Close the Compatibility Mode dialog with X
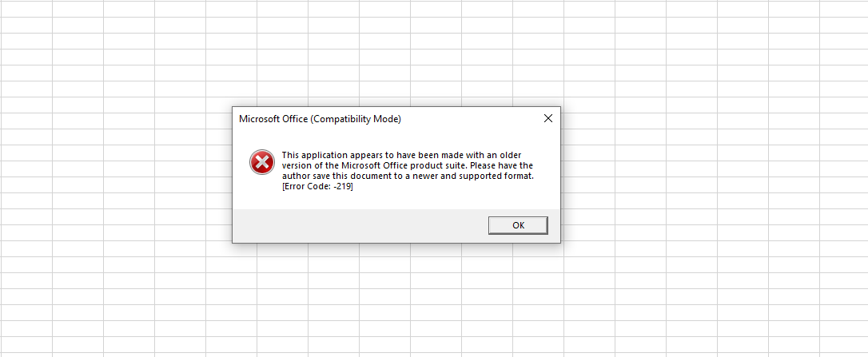The height and width of the screenshot is (357, 868). [547, 119]
